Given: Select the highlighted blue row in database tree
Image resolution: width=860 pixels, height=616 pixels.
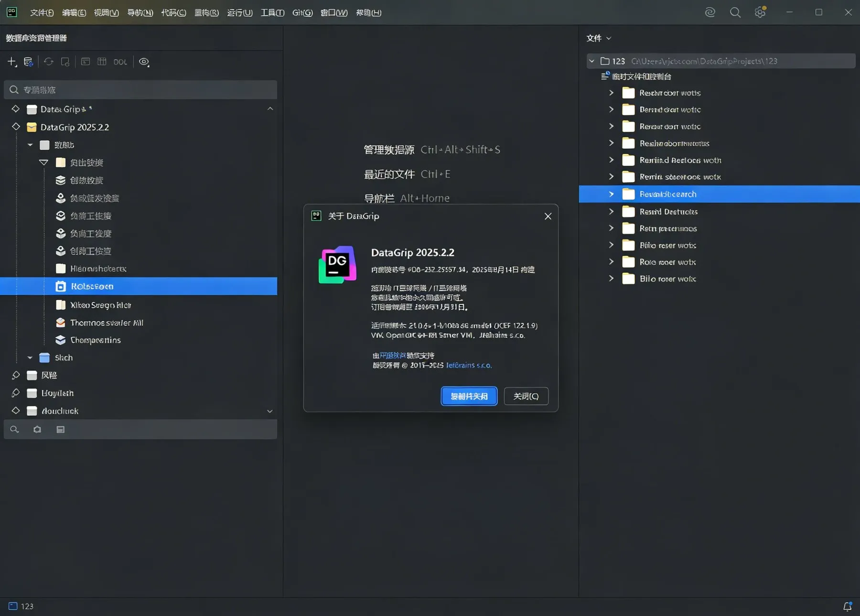Looking at the screenshot, I should [x=139, y=286].
